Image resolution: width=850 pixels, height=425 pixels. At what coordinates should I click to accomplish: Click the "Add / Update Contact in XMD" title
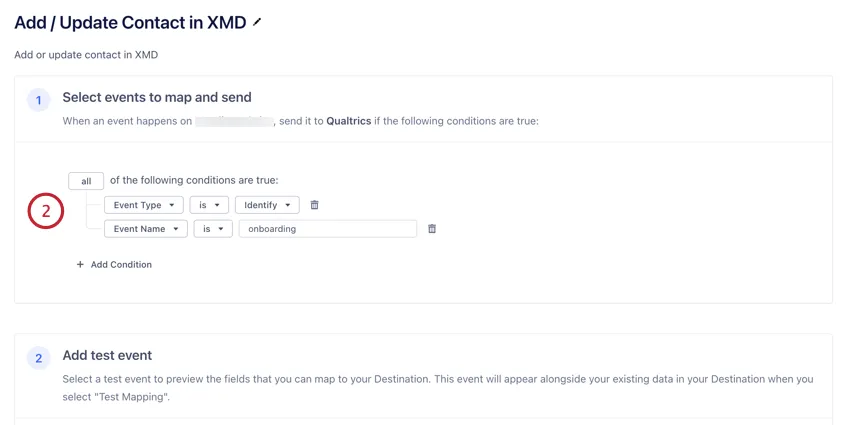point(130,22)
